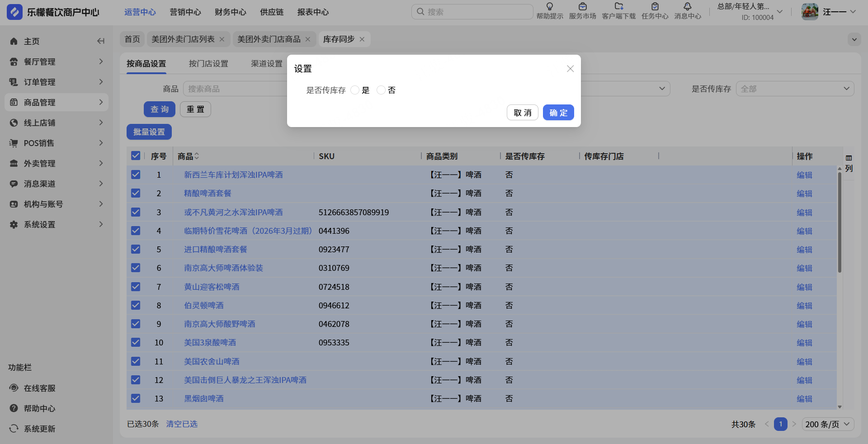The width and height of the screenshot is (868, 444).
Task: Open 在线客服 in function bar
Action: click(39, 388)
